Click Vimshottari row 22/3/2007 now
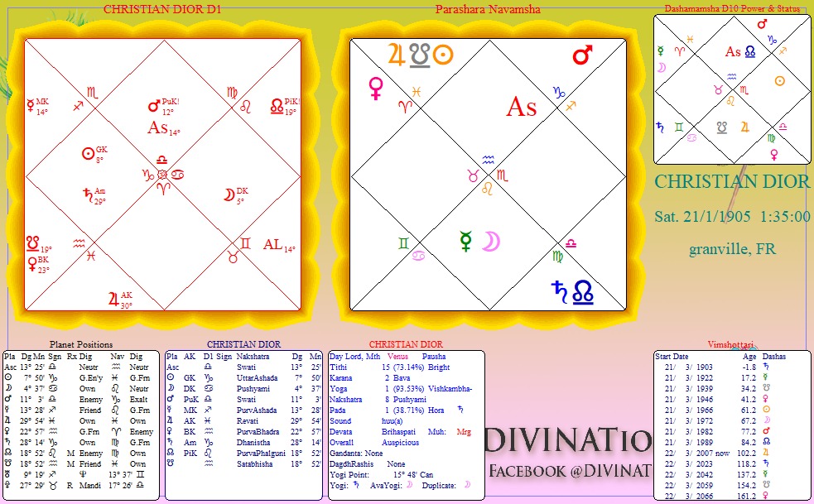 click(717, 454)
